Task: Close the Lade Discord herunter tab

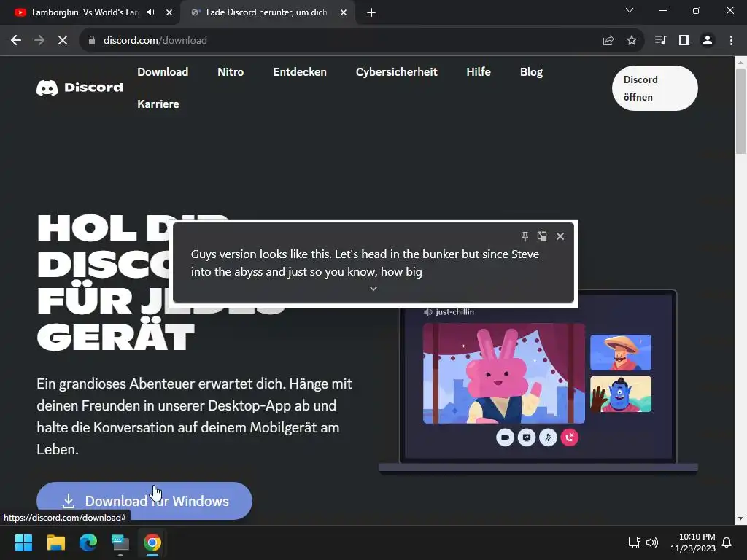Action: tap(344, 12)
